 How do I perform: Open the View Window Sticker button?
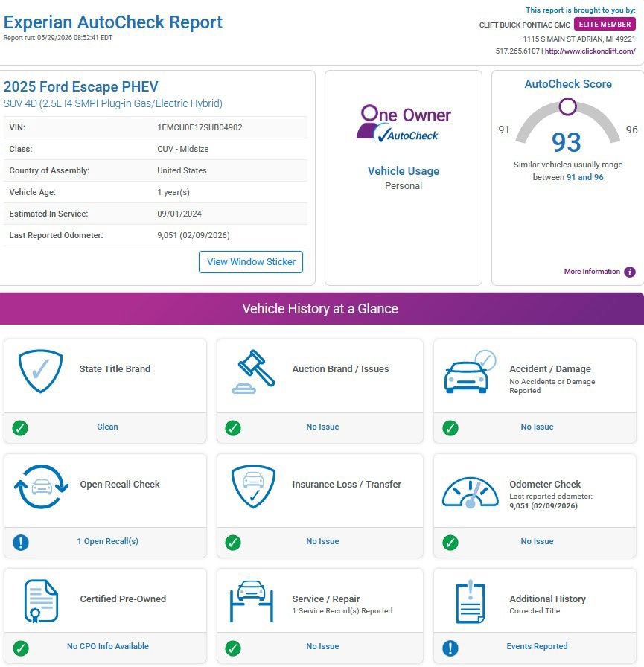point(251,262)
